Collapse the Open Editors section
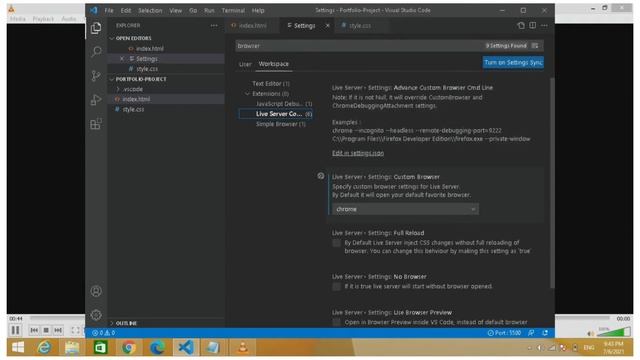The height and width of the screenshot is (360, 640). coord(133,38)
